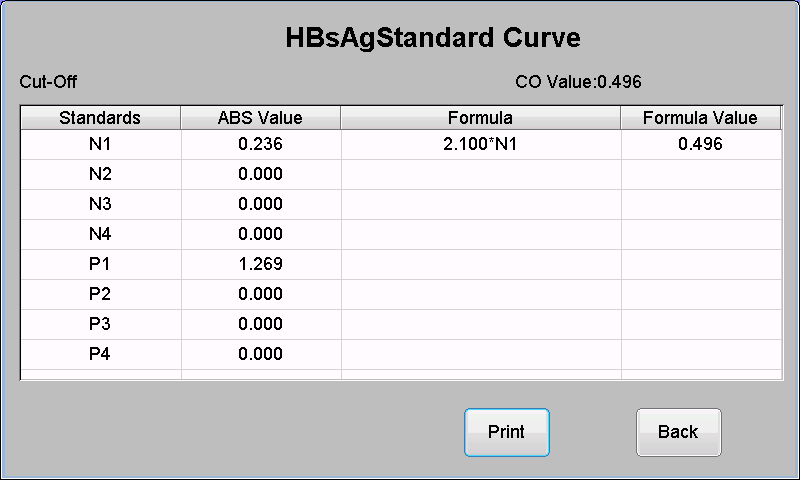Select the N1 standard row
Screen dimensions: 800x480
pos(401,144)
